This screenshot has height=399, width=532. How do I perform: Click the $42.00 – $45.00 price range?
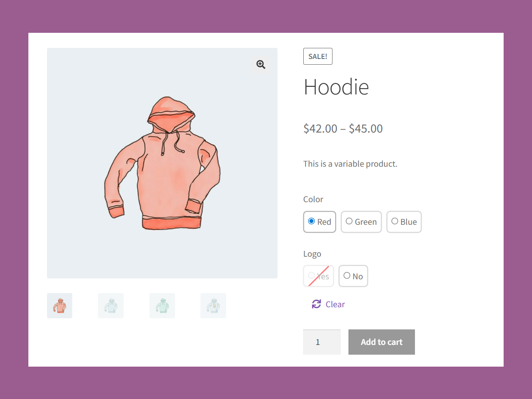click(x=343, y=129)
